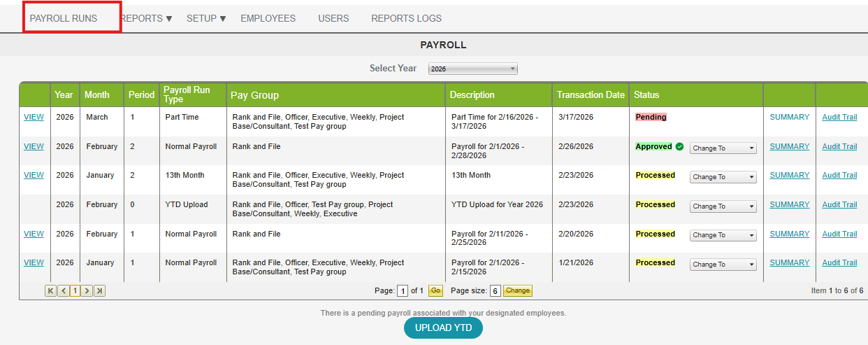Go to first page pager icon
This screenshot has height=345, width=868.
pos(51,290)
